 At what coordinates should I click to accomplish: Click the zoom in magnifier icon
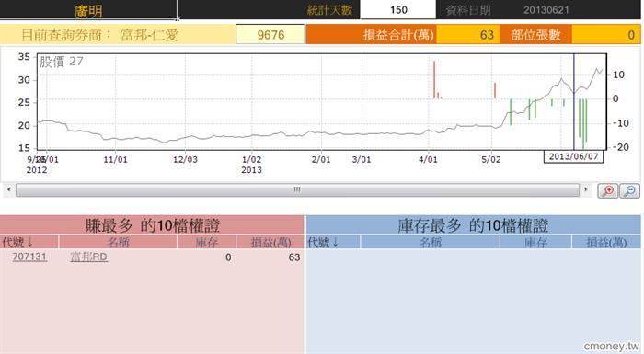[607, 190]
